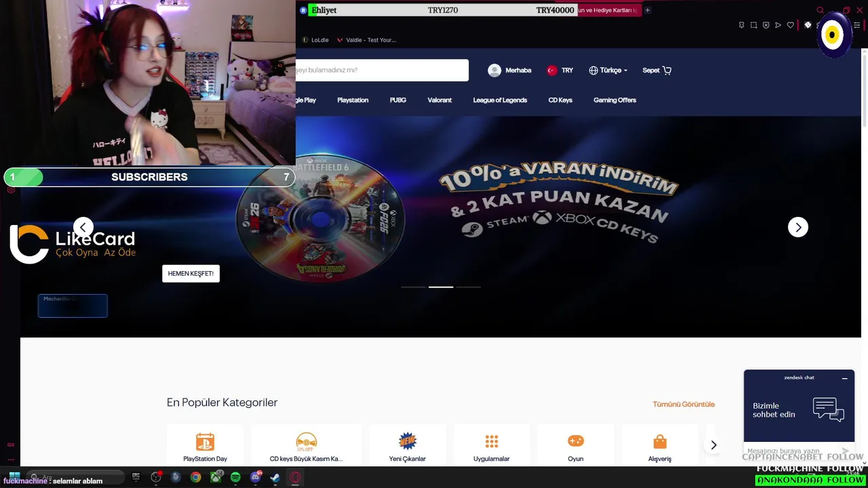Viewport: 868px width, 488px height.
Task: Open the Uygulamalar grid icon
Action: (492, 441)
